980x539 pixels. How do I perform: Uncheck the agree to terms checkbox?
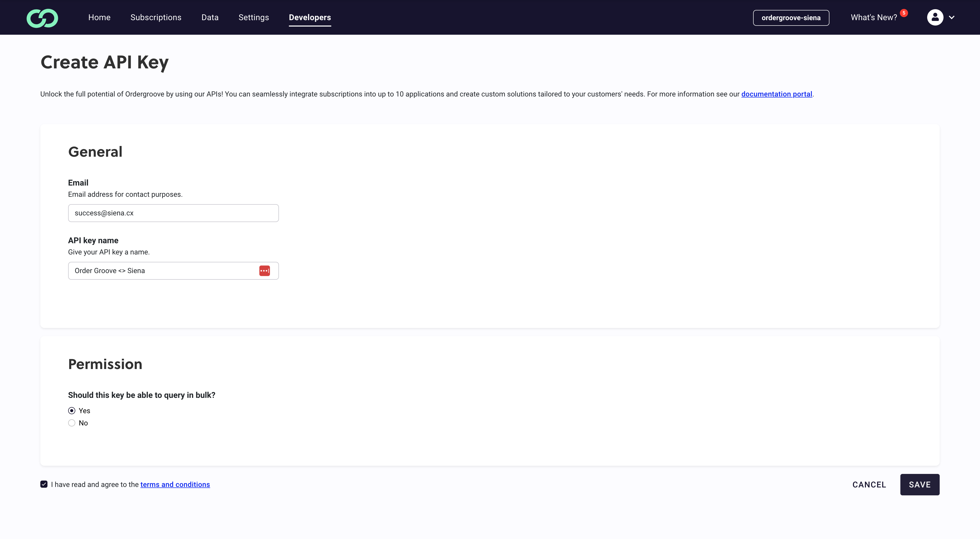click(x=44, y=484)
